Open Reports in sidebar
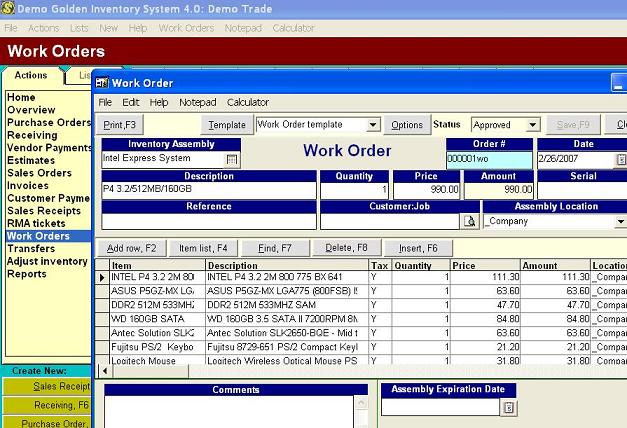 27,274
